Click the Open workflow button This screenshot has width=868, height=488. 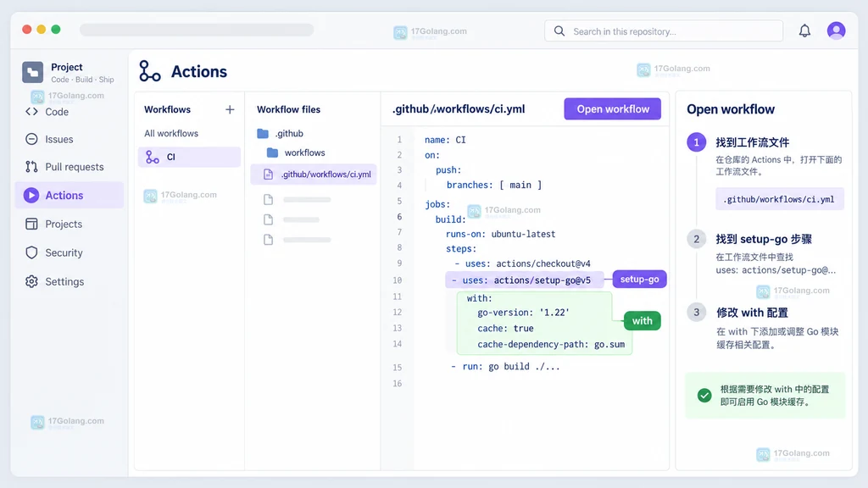tap(612, 109)
